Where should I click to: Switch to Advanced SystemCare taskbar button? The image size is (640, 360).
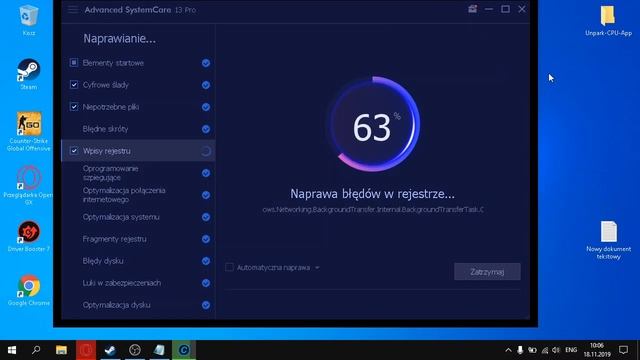point(184,350)
